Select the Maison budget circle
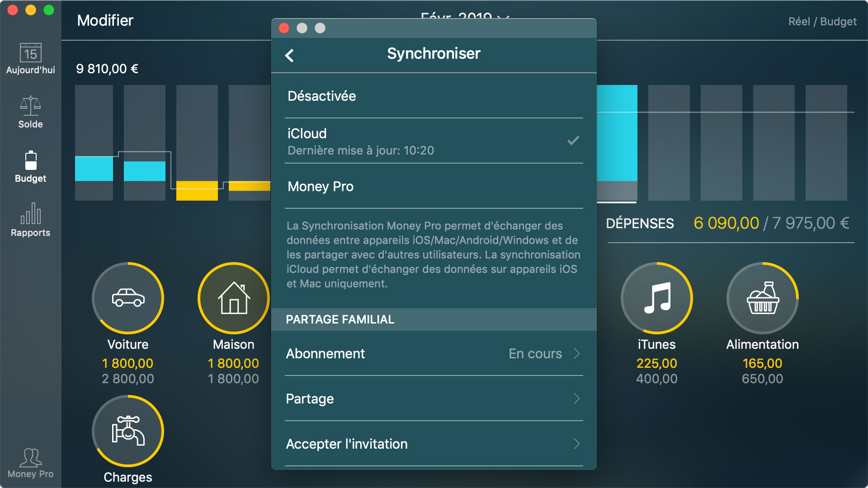 (233, 298)
